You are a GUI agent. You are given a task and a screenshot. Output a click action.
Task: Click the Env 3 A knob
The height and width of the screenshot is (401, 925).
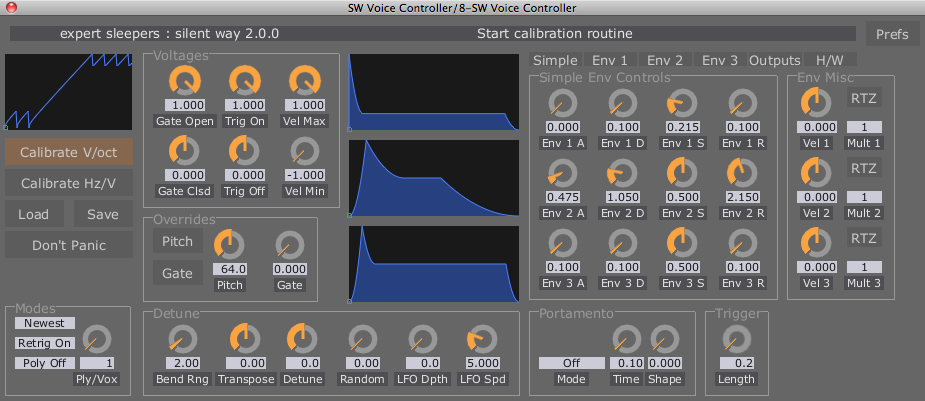pyautogui.click(x=563, y=242)
